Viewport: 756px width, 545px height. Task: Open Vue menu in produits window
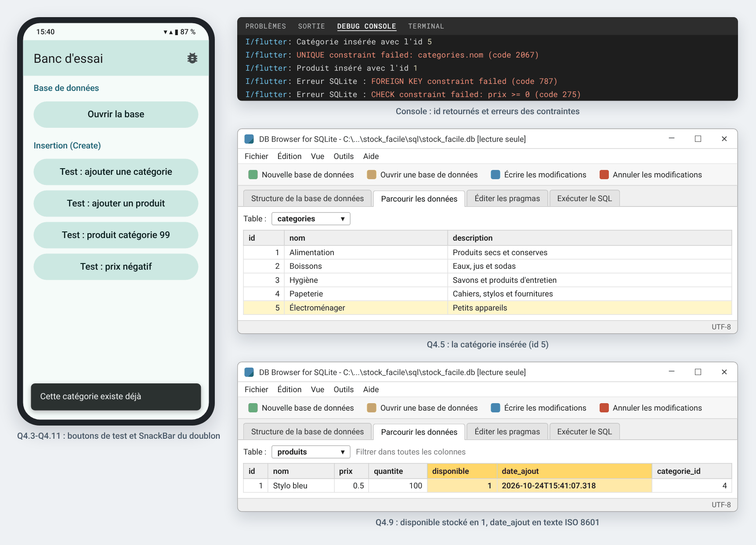click(x=318, y=390)
